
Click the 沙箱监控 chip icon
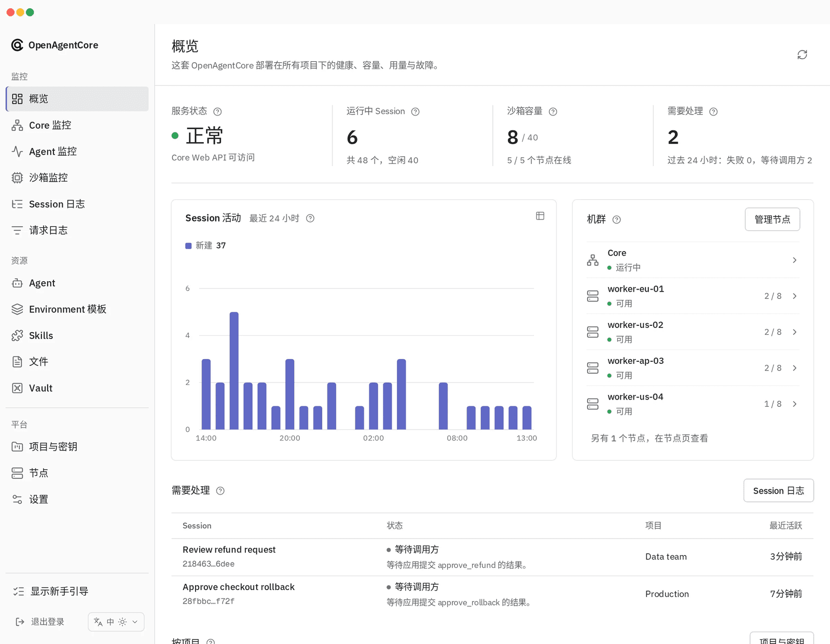pyautogui.click(x=17, y=178)
